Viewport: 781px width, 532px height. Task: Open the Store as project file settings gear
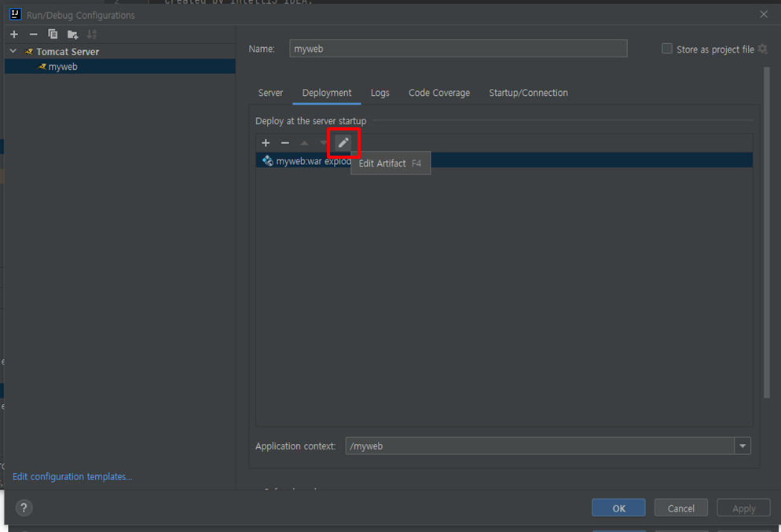763,49
